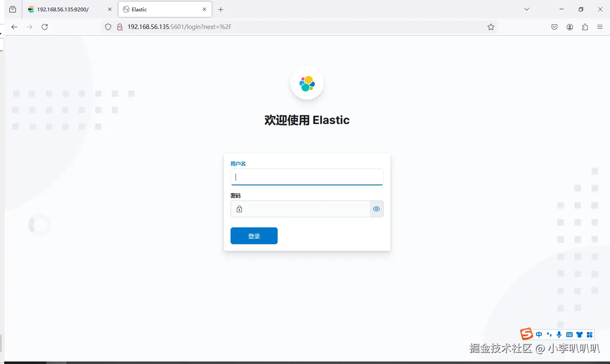Open the Sogou toolbox grid icon

coord(589,335)
